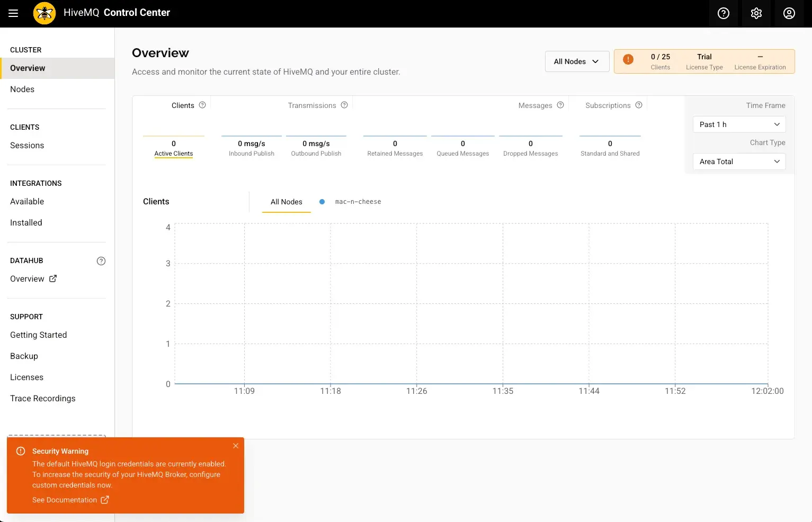The width and height of the screenshot is (812, 522).
Task: Click the orange license warning icon
Action: [x=628, y=59]
